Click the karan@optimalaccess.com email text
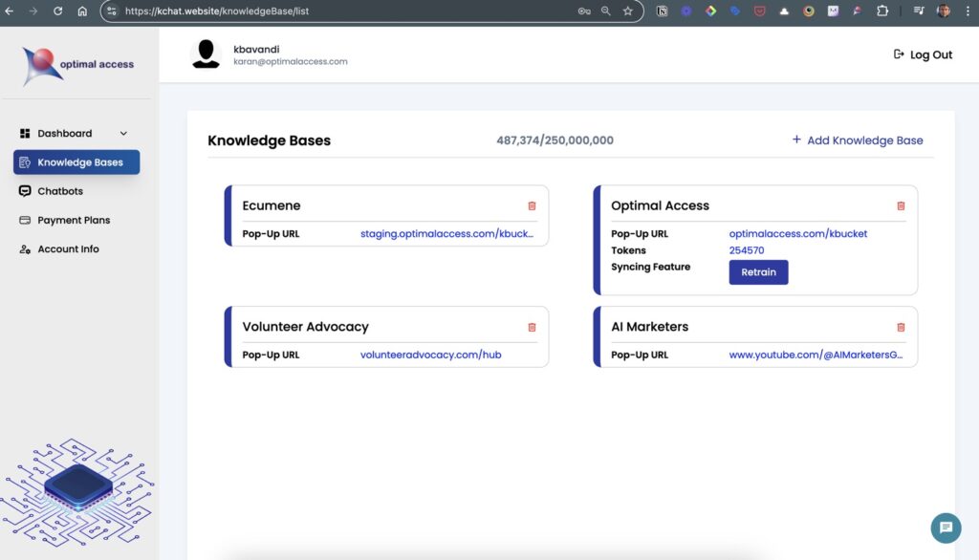The height and width of the screenshot is (560, 979). point(291,61)
